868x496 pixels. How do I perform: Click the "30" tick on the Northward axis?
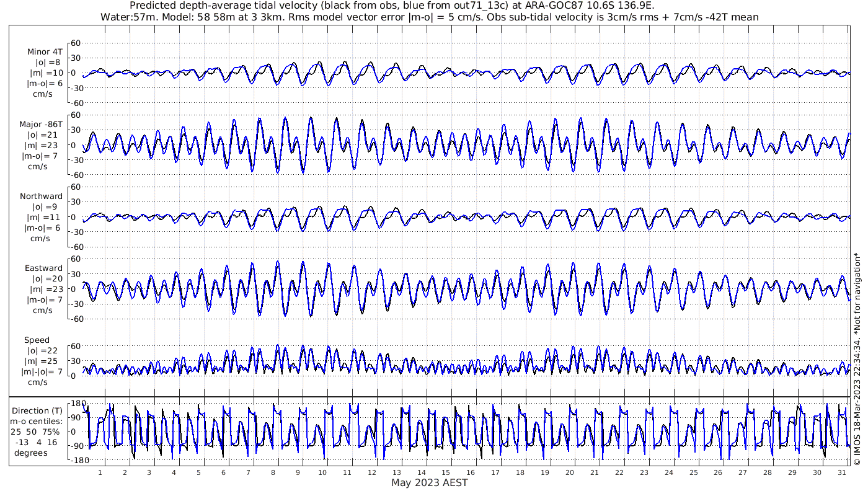pos(77,201)
